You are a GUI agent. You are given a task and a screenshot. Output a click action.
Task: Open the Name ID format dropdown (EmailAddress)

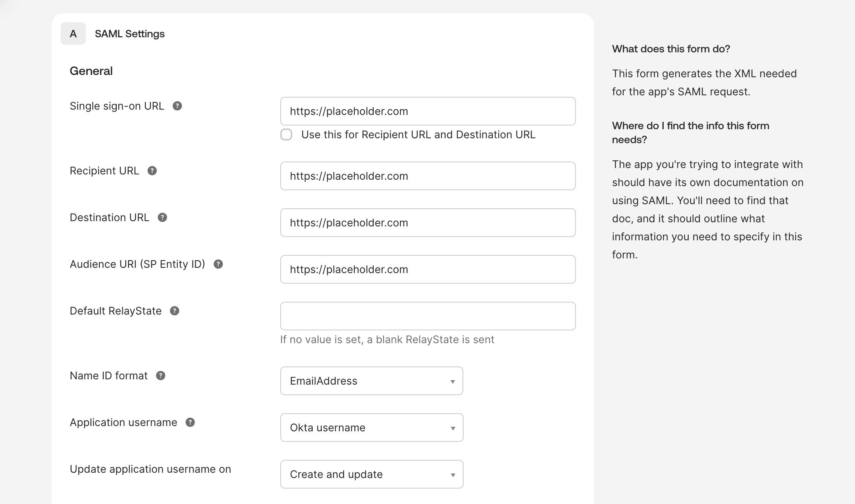[x=372, y=381]
